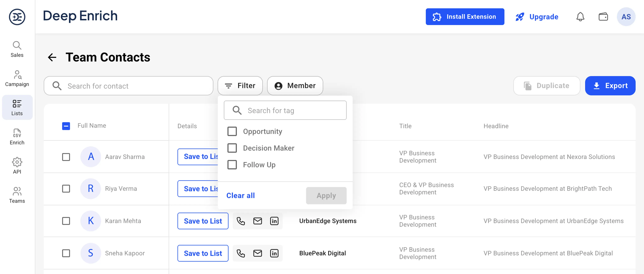Click the email icon for Karan Mehta
644x274 pixels.
[258, 221]
